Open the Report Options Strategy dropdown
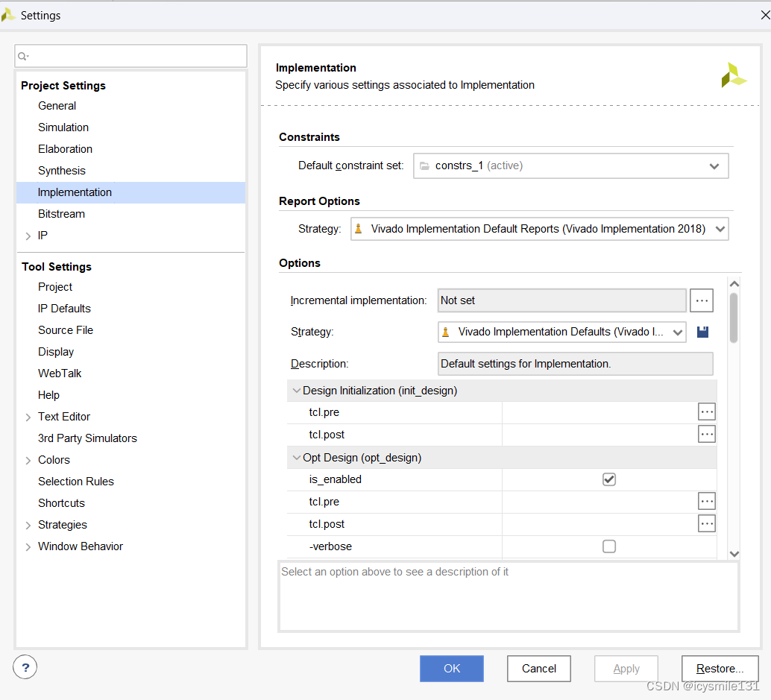The image size is (771, 700). (539, 229)
